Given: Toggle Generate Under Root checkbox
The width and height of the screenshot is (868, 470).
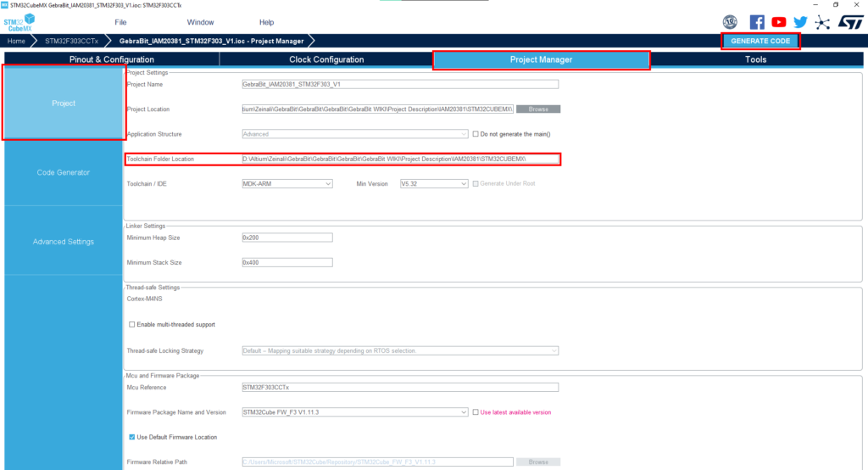Looking at the screenshot, I should tap(476, 183).
